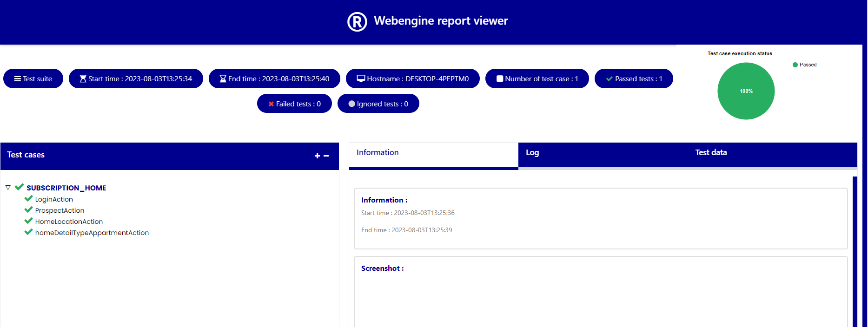
Task: Click the Number of test case : 1 badge
Action: (x=537, y=78)
